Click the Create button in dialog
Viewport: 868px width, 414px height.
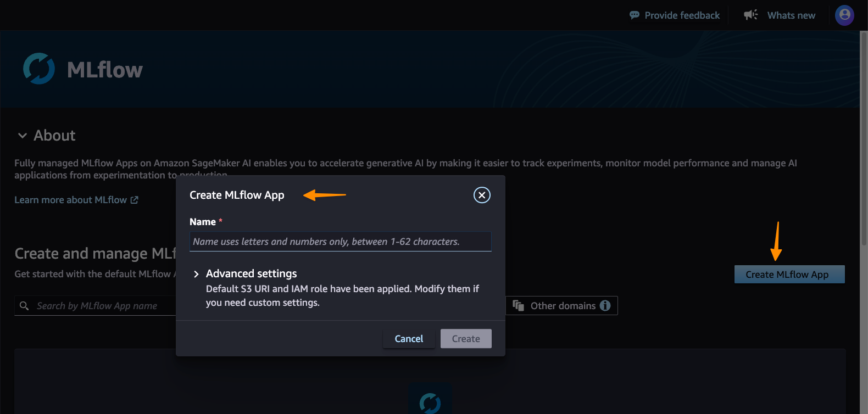coord(466,339)
